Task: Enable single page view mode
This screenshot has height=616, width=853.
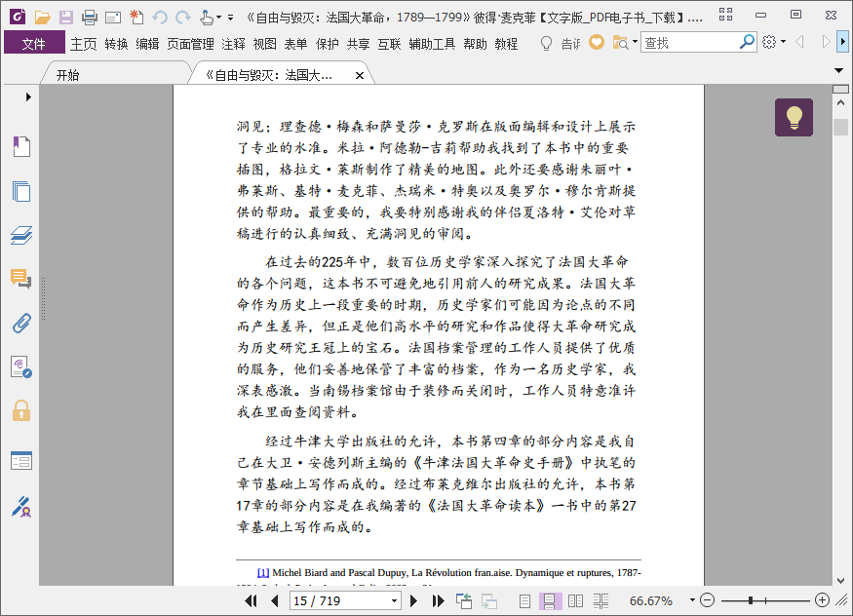Action: coord(524,600)
